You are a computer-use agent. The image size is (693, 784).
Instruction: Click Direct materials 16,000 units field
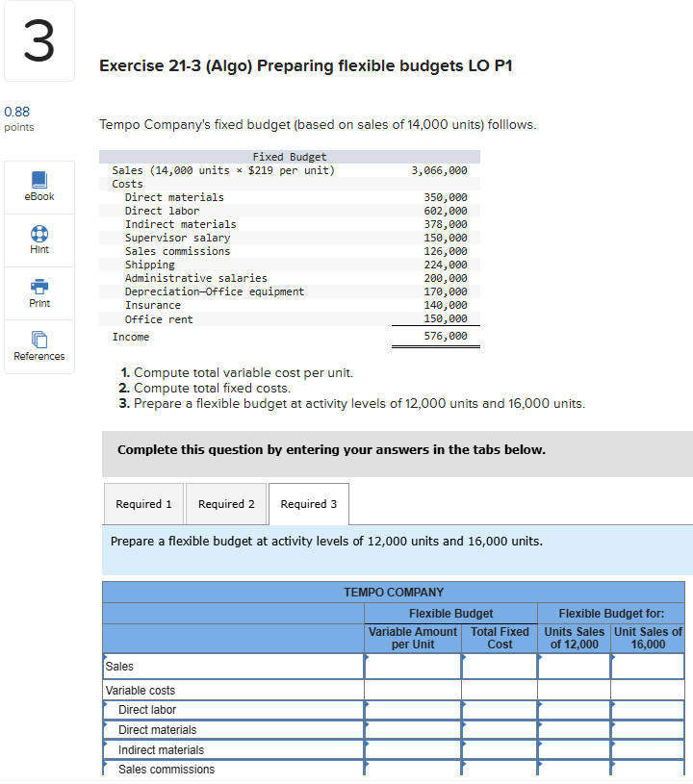click(x=648, y=730)
